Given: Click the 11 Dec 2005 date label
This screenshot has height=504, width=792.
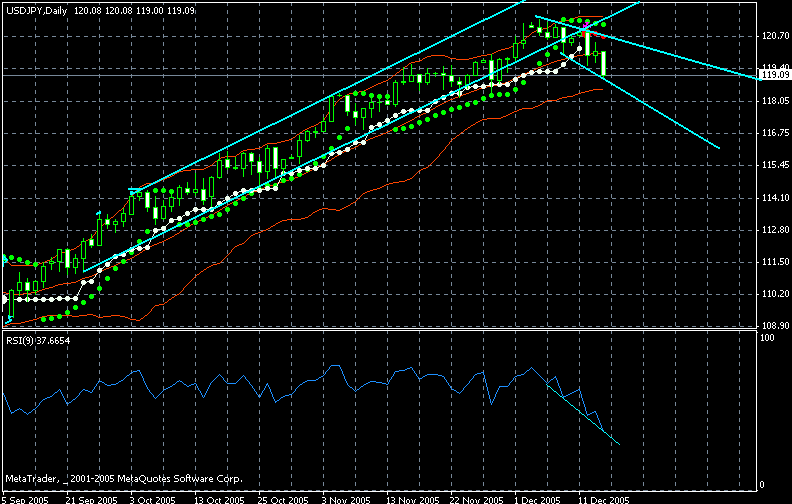Looking at the screenshot, I should [604, 500].
